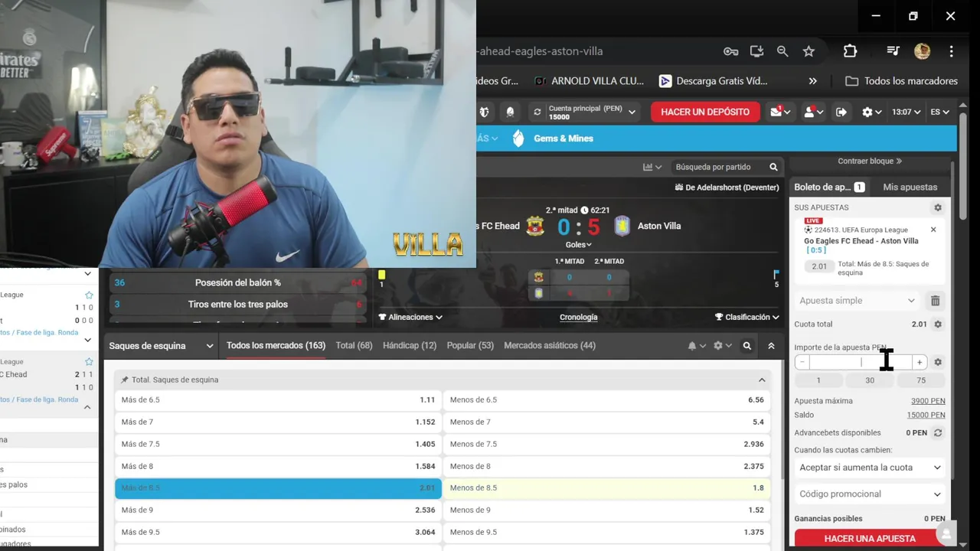Open the Goles dropdown under the score
This screenshot has height=551, width=980.
(578, 245)
